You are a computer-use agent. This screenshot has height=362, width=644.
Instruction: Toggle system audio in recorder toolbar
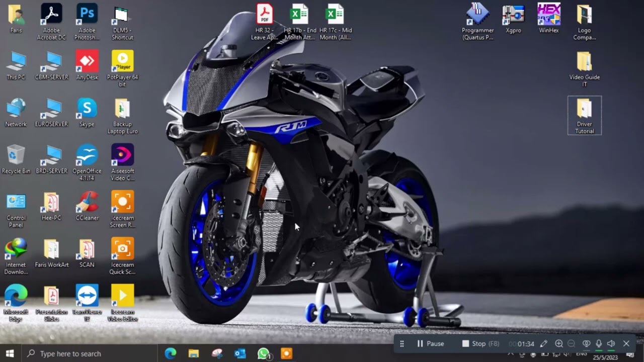pyautogui.click(x=611, y=343)
